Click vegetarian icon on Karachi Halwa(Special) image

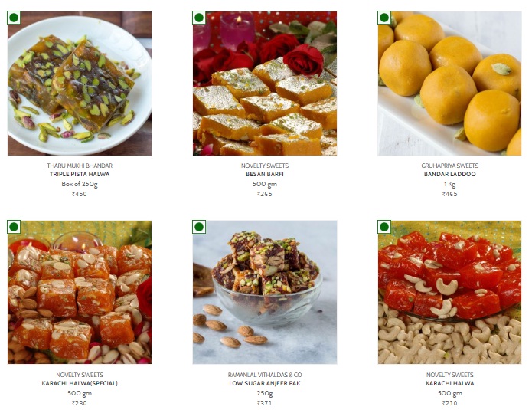[x=14, y=227]
